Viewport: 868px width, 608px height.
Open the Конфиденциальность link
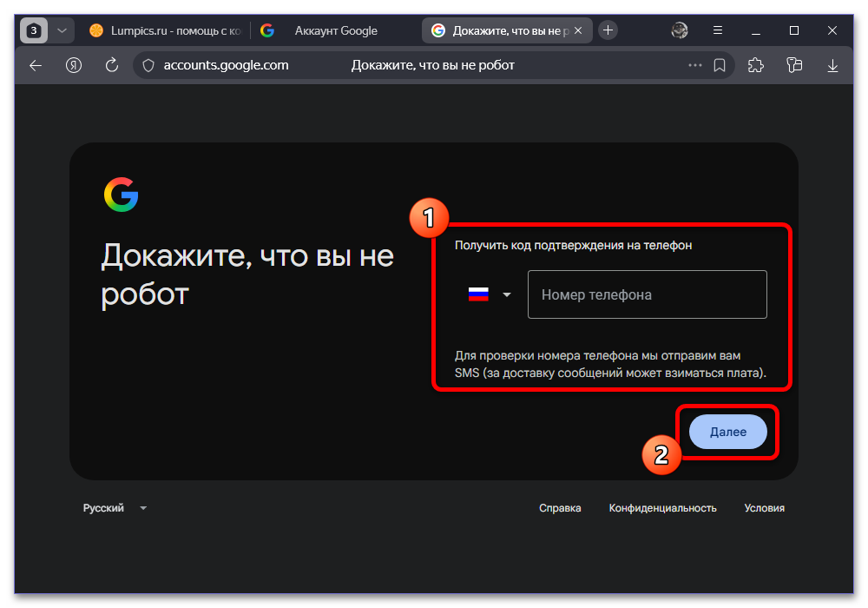[662, 508]
